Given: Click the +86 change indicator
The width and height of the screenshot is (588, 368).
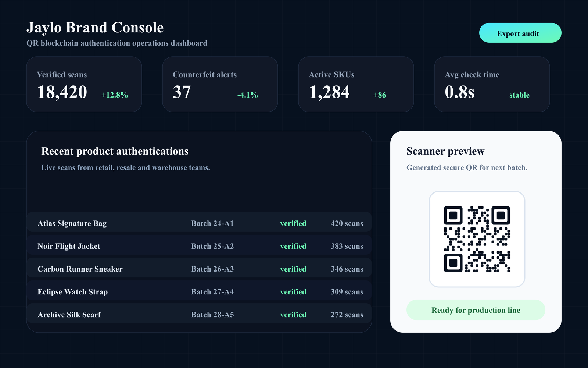Looking at the screenshot, I should (x=380, y=95).
